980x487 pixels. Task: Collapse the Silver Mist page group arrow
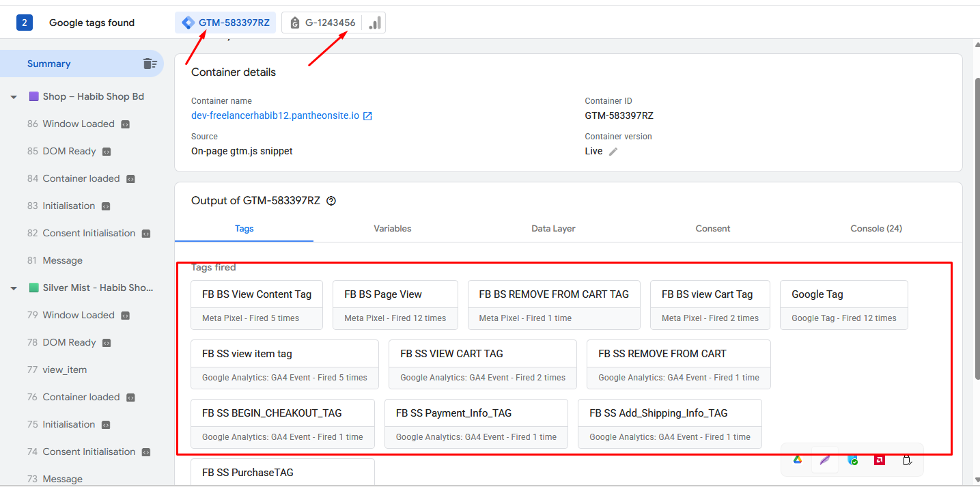[14, 288]
